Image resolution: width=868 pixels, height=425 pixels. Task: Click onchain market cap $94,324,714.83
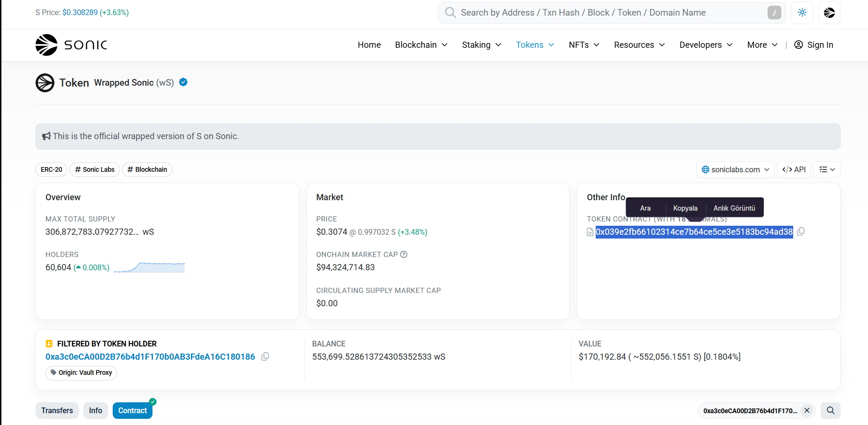click(x=346, y=267)
